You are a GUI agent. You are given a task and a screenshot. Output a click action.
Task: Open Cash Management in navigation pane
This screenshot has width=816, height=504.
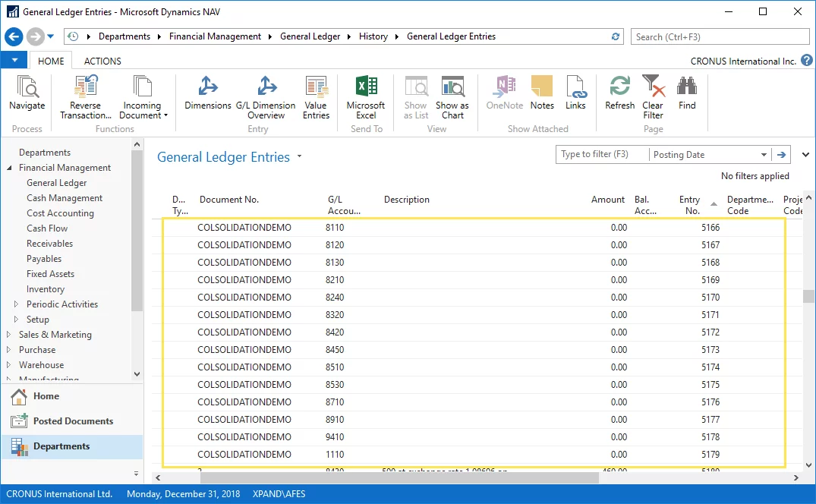pyautogui.click(x=65, y=198)
